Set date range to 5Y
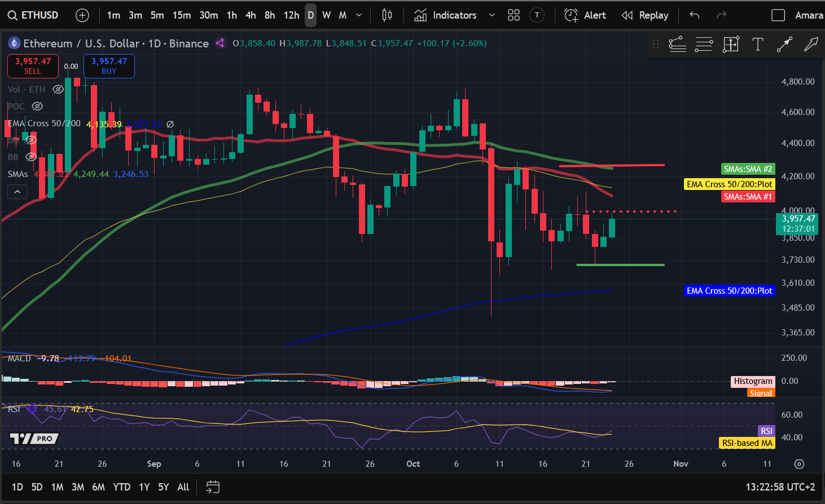Image resolution: width=825 pixels, height=504 pixels. pyautogui.click(x=164, y=487)
